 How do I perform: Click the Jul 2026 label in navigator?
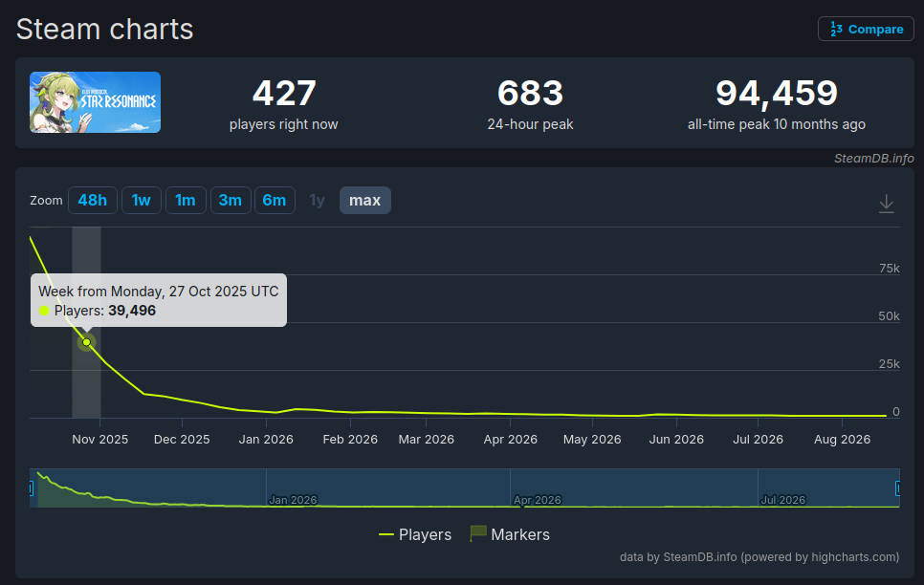point(783,500)
